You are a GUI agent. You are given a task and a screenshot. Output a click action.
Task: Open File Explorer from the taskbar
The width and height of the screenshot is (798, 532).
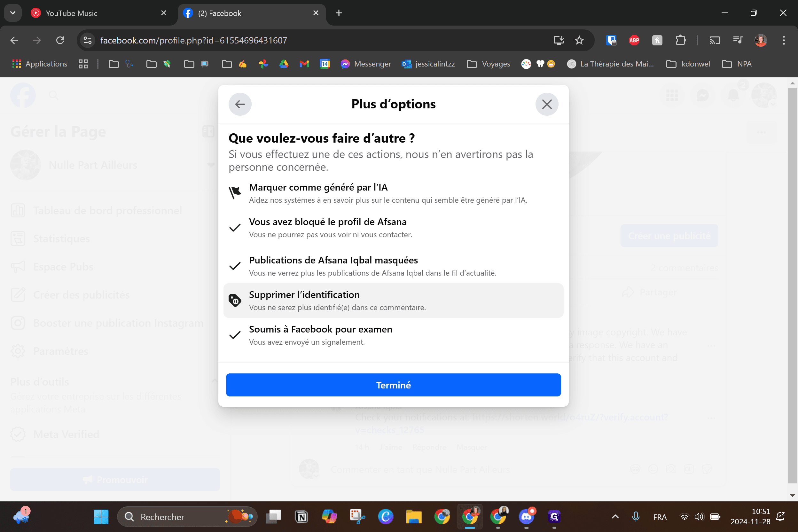(x=414, y=517)
